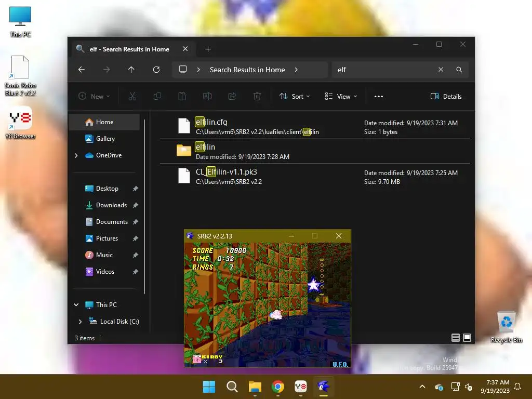
Task: Refresh the search results
Action: click(x=156, y=70)
